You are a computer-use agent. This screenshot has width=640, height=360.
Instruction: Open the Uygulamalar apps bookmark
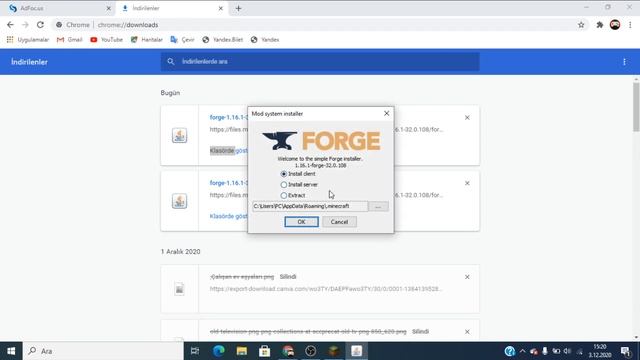click(x=28, y=40)
